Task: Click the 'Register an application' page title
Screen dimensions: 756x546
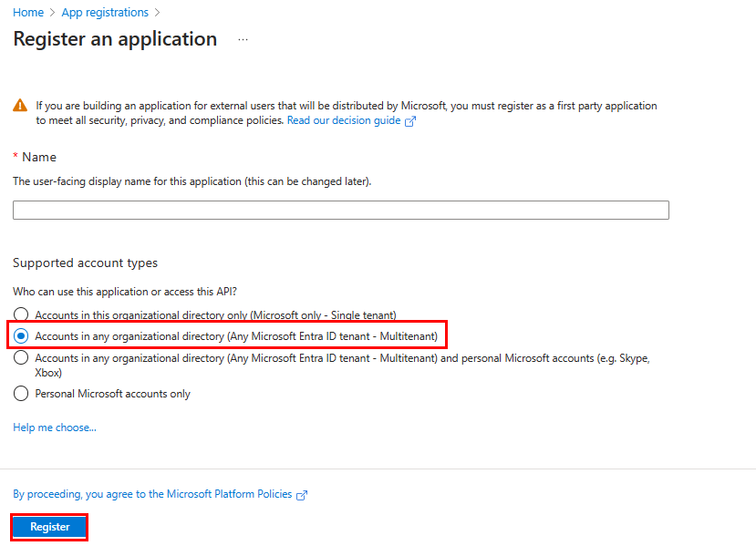Action: pyautogui.click(x=114, y=39)
